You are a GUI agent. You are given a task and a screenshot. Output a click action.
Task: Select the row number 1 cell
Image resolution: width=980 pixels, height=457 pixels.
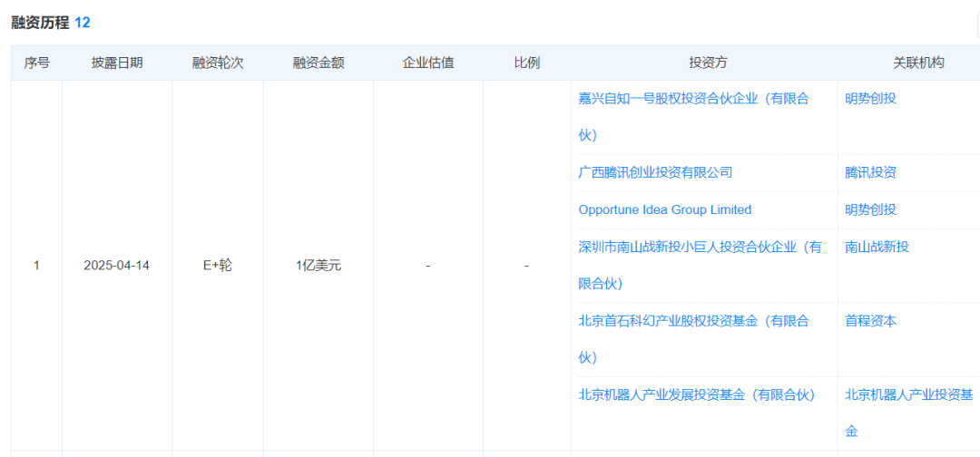pyautogui.click(x=37, y=266)
